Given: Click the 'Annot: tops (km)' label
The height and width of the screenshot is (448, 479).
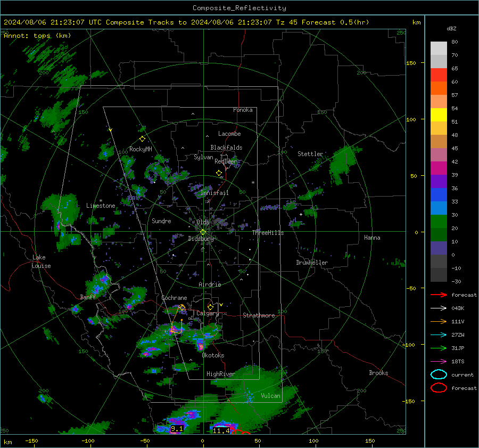Looking at the screenshot, I should coord(37,36).
